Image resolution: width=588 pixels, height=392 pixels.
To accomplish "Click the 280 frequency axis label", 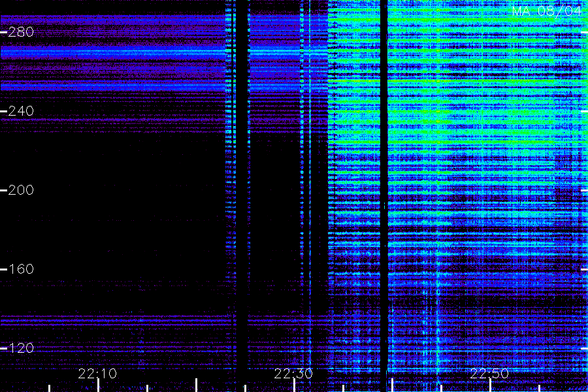I will tap(21, 32).
